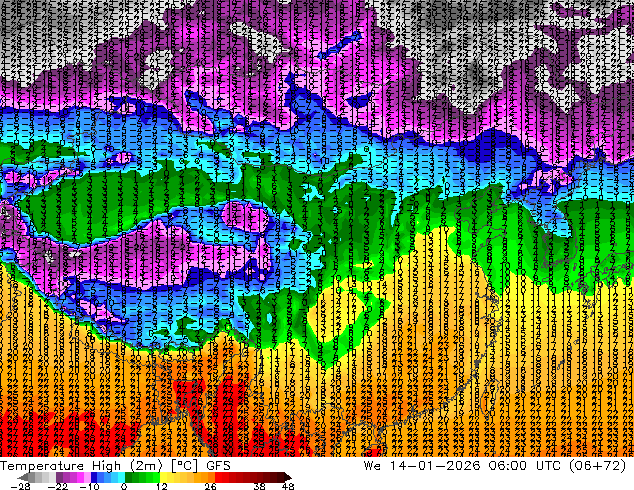The width and height of the screenshot is (634, 490).
Task: Click the '0' legend value
Action: point(124,486)
